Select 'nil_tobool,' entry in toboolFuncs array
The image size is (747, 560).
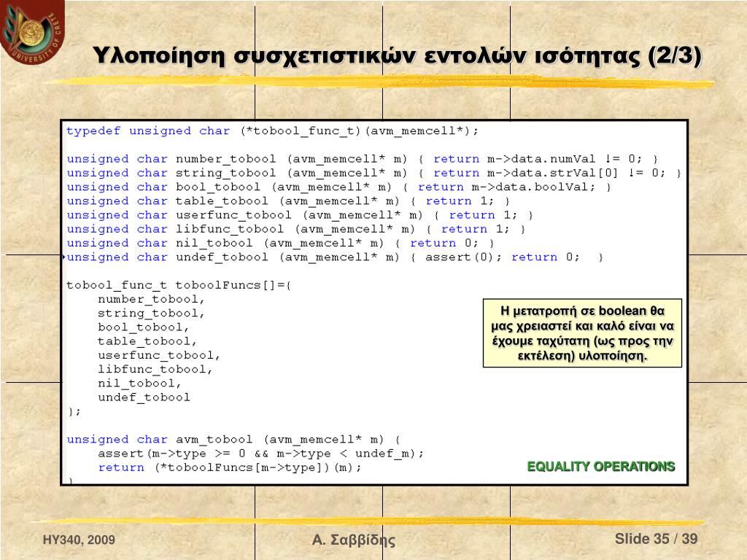click(x=139, y=384)
